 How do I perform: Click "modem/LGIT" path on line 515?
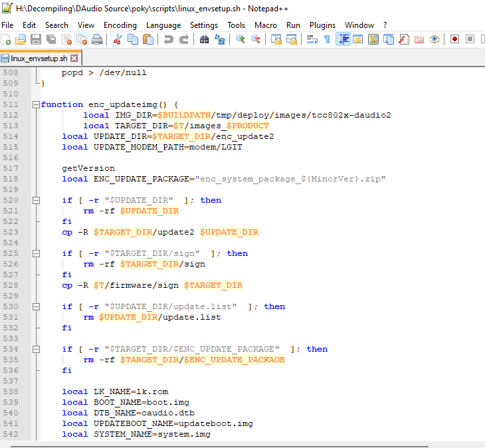[x=216, y=147]
